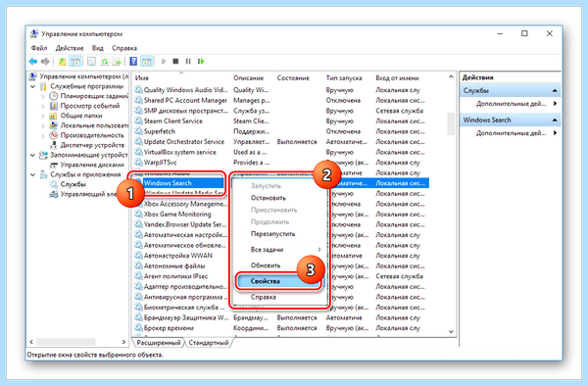Select the Xbox Game Monitoring service
The height and width of the screenshot is (386, 588).
click(177, 214)
